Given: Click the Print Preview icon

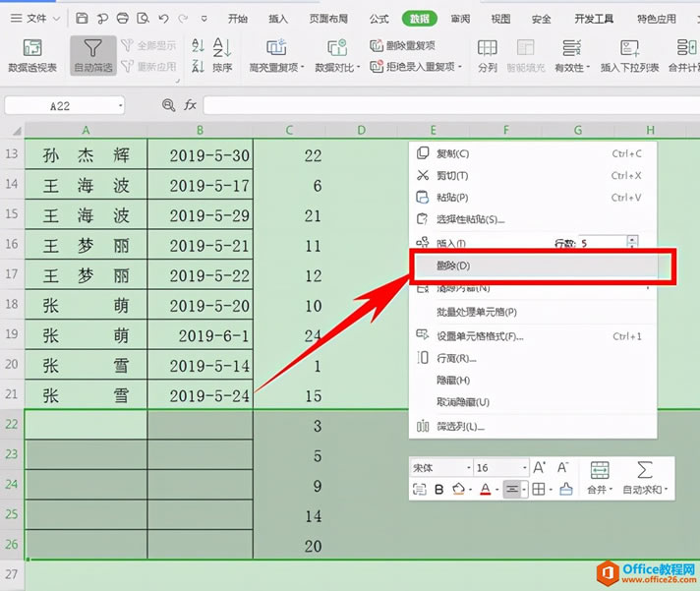Looking at the screenshot, I should pyautogui.click(x=143, y=19).
